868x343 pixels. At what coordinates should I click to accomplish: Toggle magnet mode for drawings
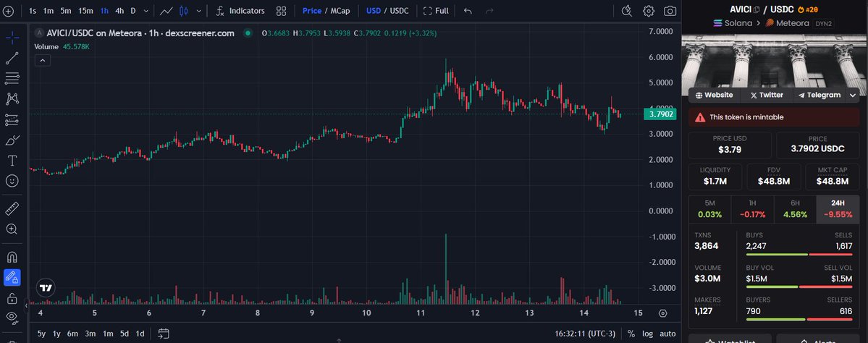(x=12, y=257)
